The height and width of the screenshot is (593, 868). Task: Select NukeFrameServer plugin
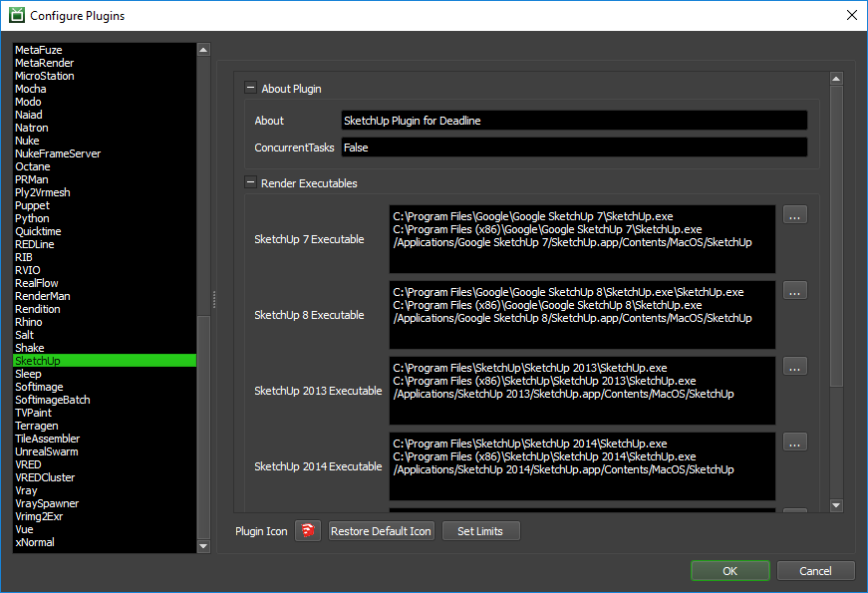pos(105,153)
